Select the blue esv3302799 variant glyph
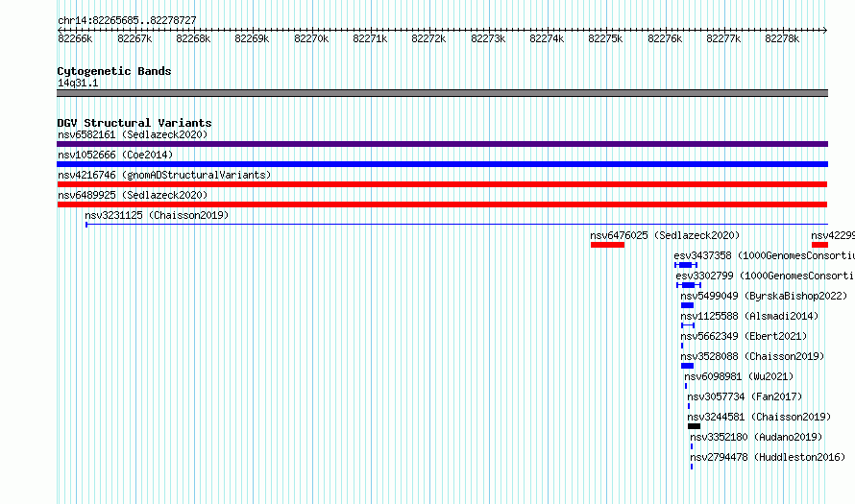The image size is (855, 504). pos(689,285)
